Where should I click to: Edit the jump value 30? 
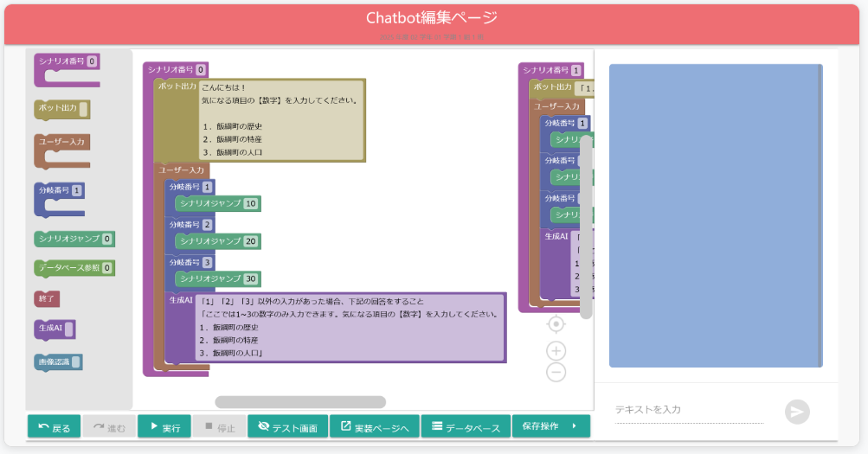click(251, 278)
